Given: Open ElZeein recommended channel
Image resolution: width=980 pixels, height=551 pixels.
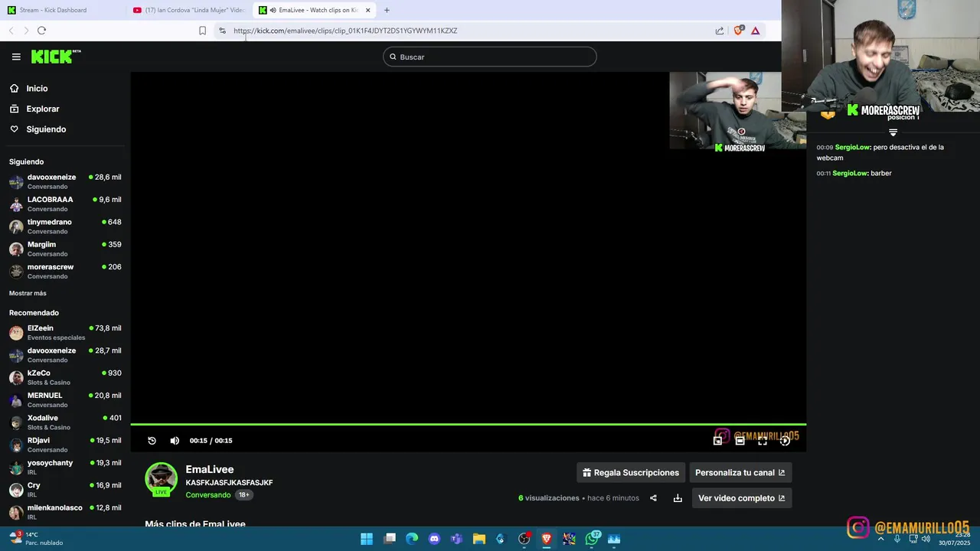Looking at the screenshot, I should 65,332.
